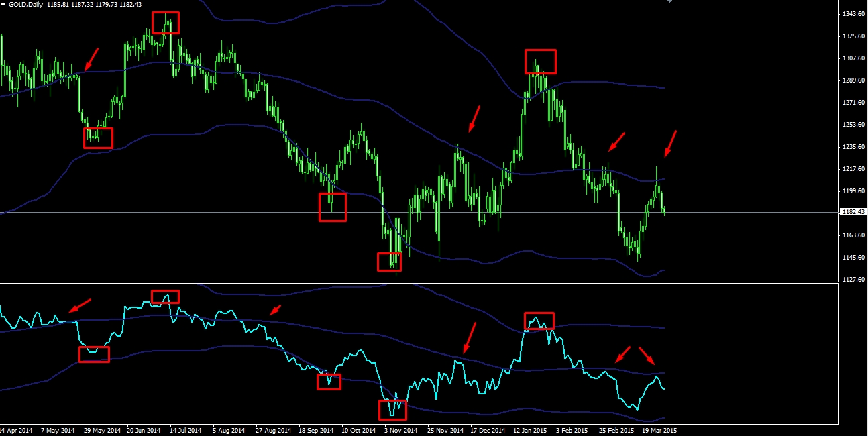Select the red box at November 2014 price low

coord(389,261)
